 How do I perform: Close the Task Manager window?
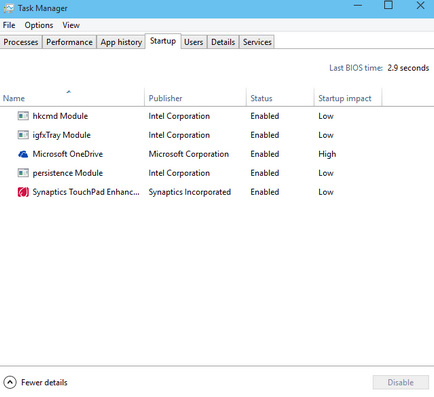click(x=421, y=5)
